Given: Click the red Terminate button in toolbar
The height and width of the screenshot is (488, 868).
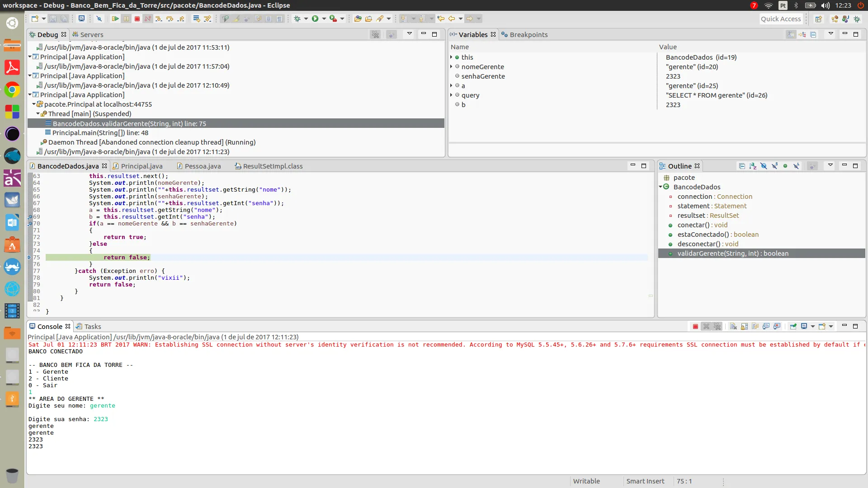Looking at the screenshot, I should tap(137, 19).
